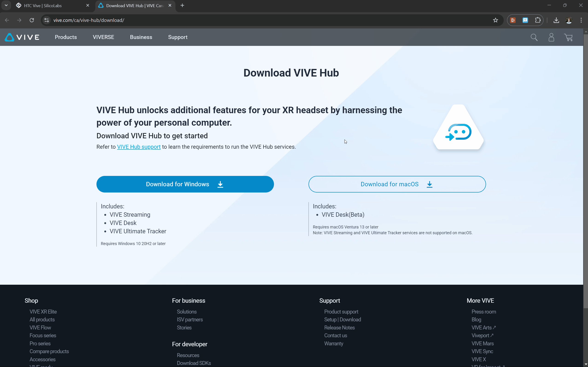This screenshot has width=588, height=367.
Task: Open Press room footer link
Action: [484, 312]
